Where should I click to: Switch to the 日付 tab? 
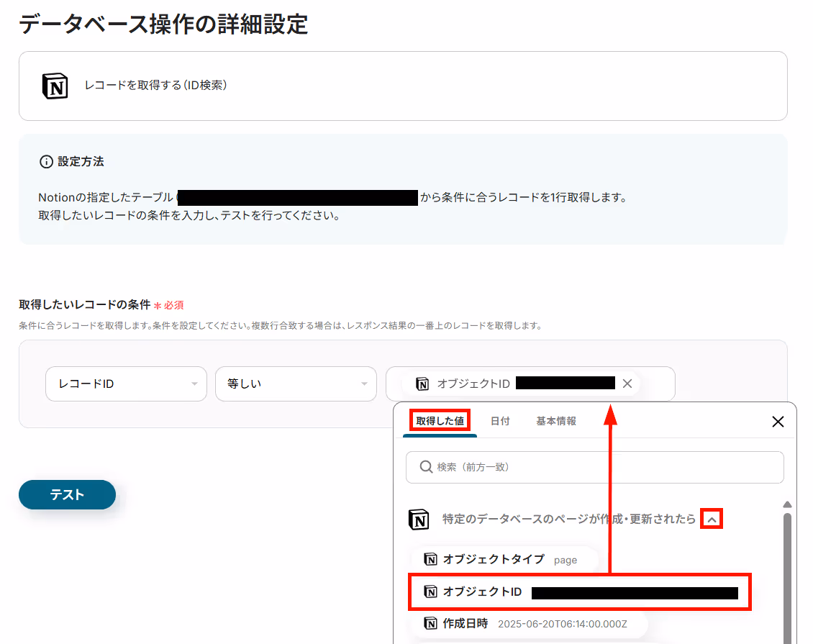tap(500, 421)
